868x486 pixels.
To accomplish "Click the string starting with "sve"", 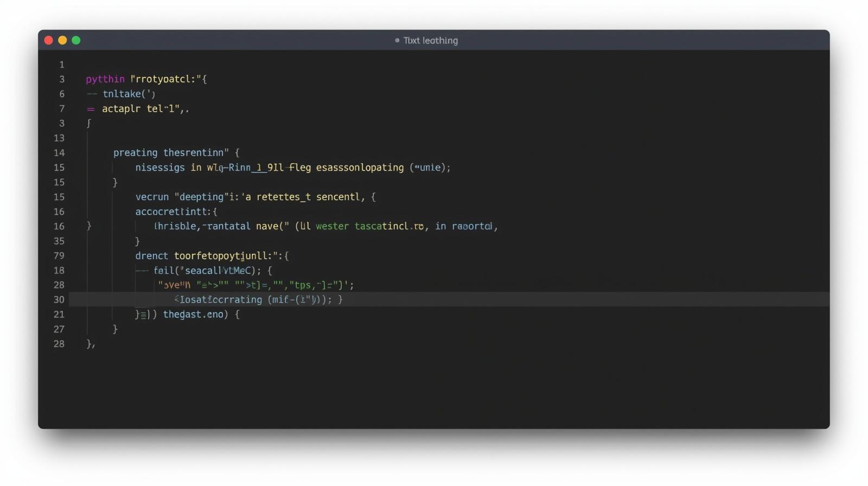I will click(174, 285).
